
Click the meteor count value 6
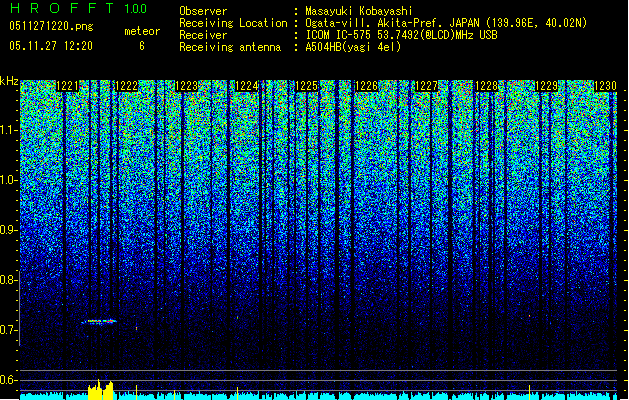[142, 46]
